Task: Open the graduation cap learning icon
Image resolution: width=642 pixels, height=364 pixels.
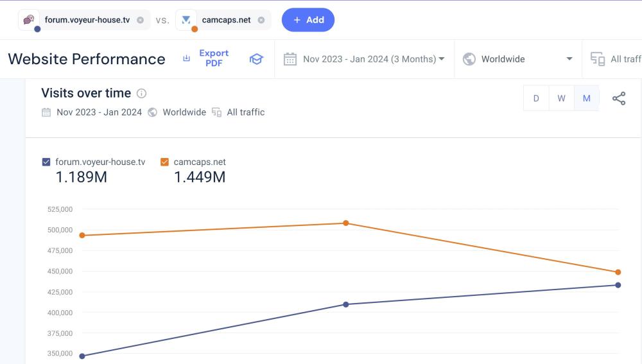Action: [x=256, y=59]
